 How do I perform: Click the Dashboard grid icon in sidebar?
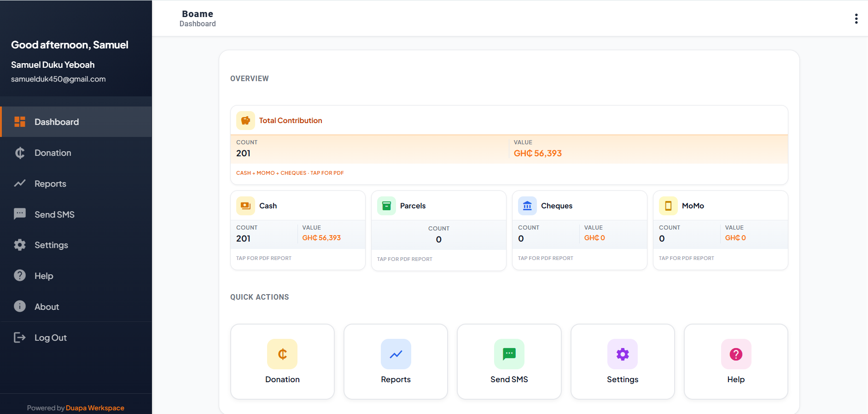[x=20, y=122]
